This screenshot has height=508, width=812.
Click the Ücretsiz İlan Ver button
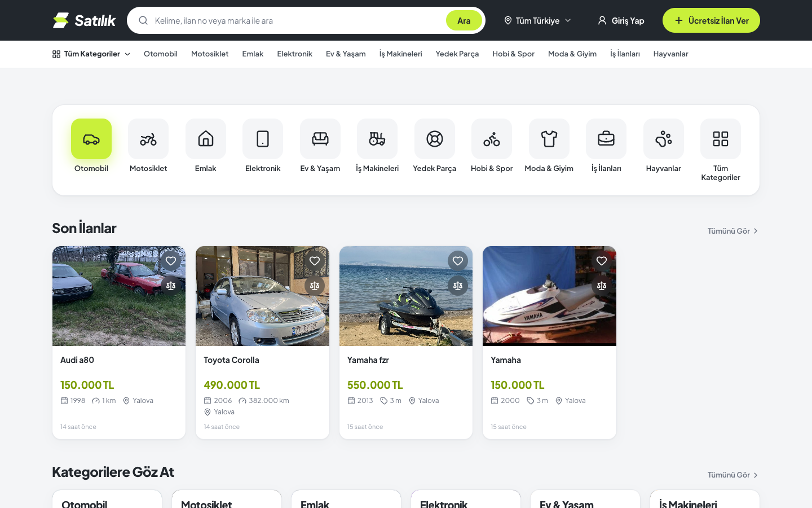click(x=711, y=20)
